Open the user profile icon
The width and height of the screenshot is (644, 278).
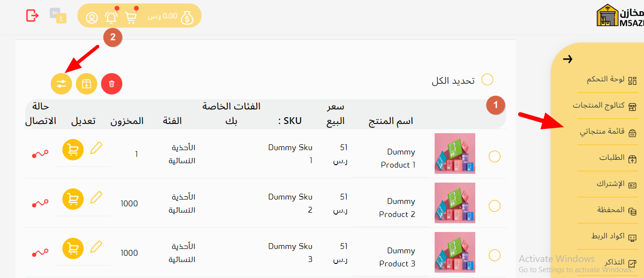(92, 18)
